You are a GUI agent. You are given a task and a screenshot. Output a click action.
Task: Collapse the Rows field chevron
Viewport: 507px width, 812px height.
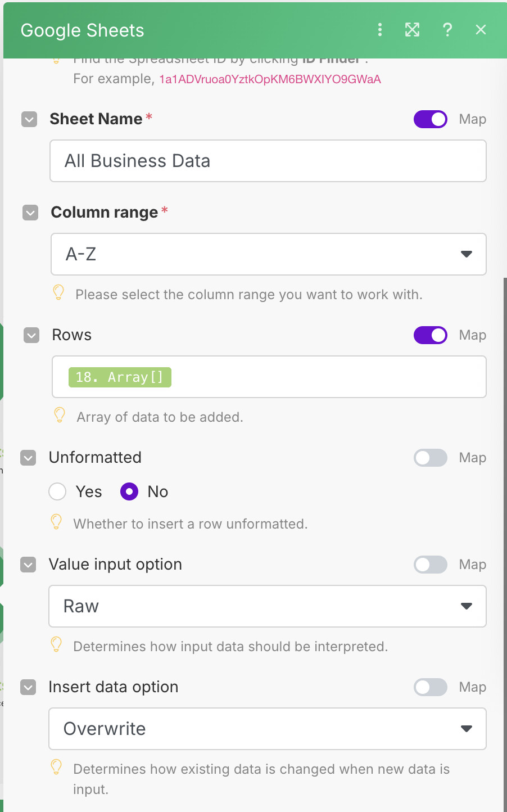pyautogui.click(x=31, y=335)
